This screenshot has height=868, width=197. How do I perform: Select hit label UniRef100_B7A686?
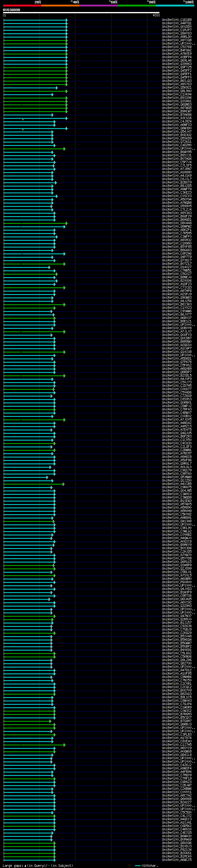click(x=177, y=115)
